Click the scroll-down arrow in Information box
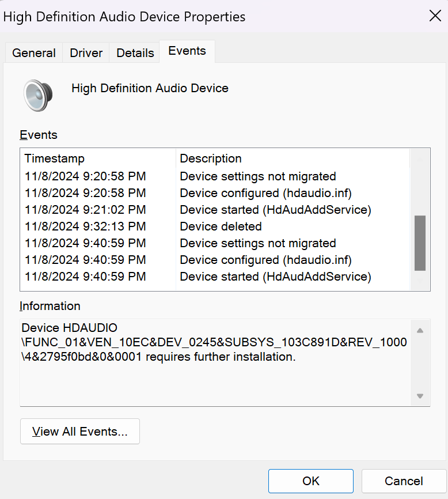 click(x=420, y=396)
